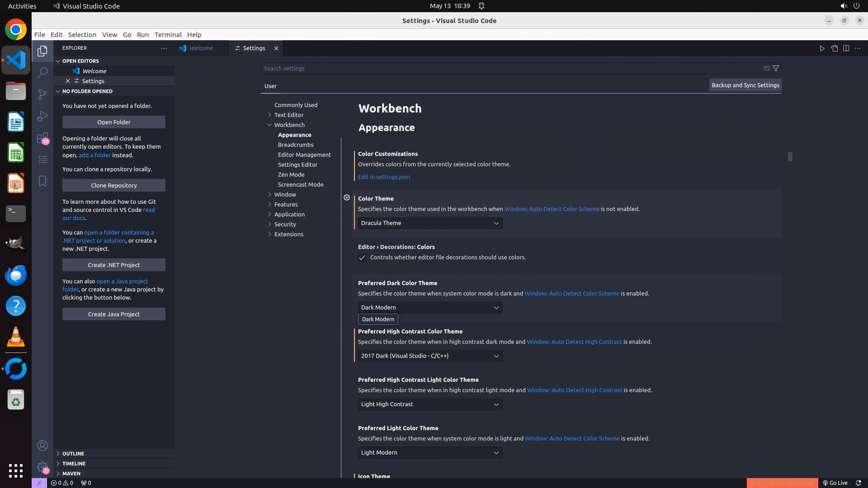Click the Accounts icon in activity bar
The width and height of the screenshot is (868, 488).
click(x=42, y=446)
